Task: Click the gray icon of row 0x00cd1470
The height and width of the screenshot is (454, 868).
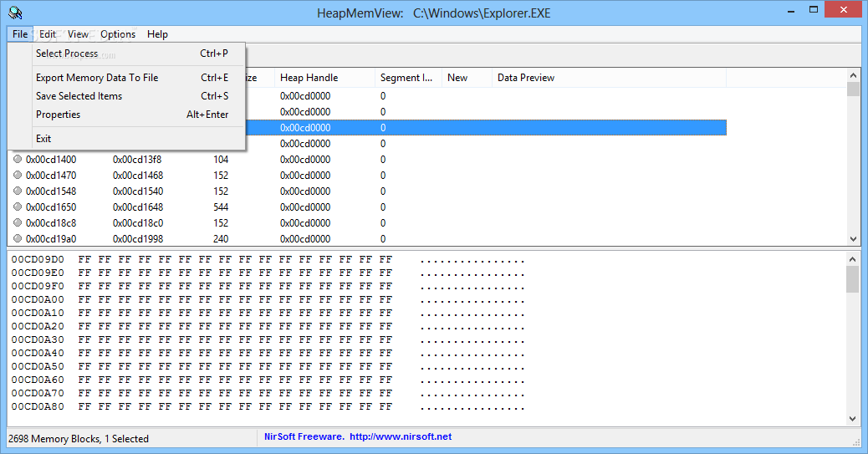Action: [18, 175]
